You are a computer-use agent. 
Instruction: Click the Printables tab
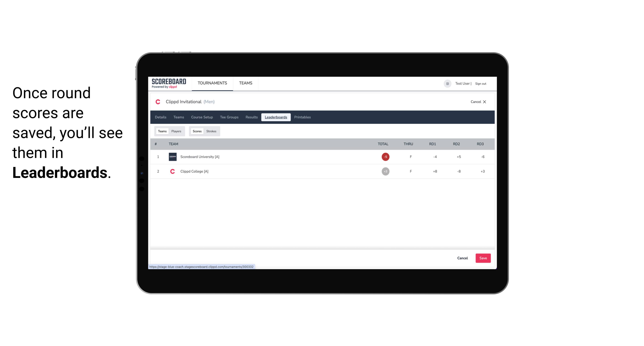point(303,117)
